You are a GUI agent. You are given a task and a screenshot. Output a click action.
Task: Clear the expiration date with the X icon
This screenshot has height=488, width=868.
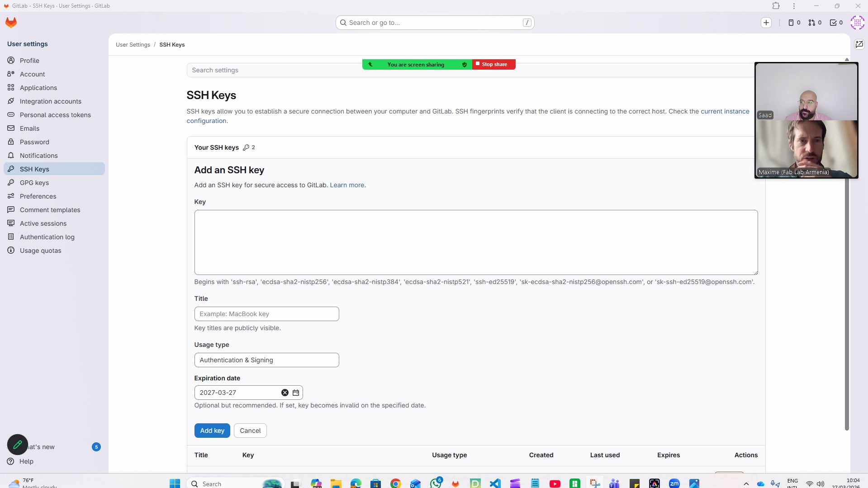(x=285, y=393)
